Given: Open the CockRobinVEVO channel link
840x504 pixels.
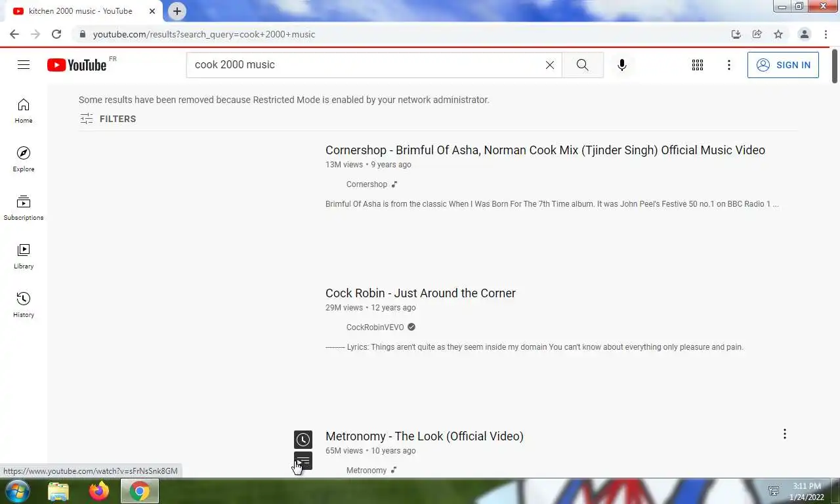Looking at the screenshot, I should pos(375,327).
